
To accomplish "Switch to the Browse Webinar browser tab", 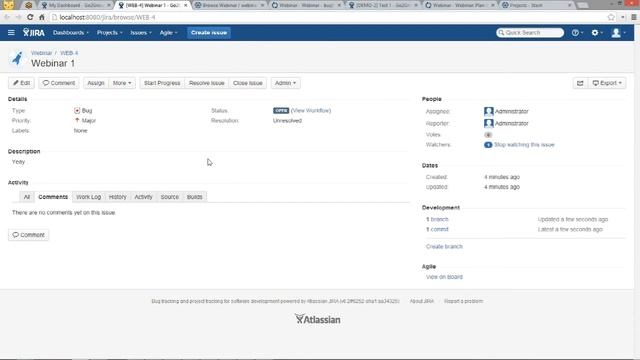I will 229,5.
